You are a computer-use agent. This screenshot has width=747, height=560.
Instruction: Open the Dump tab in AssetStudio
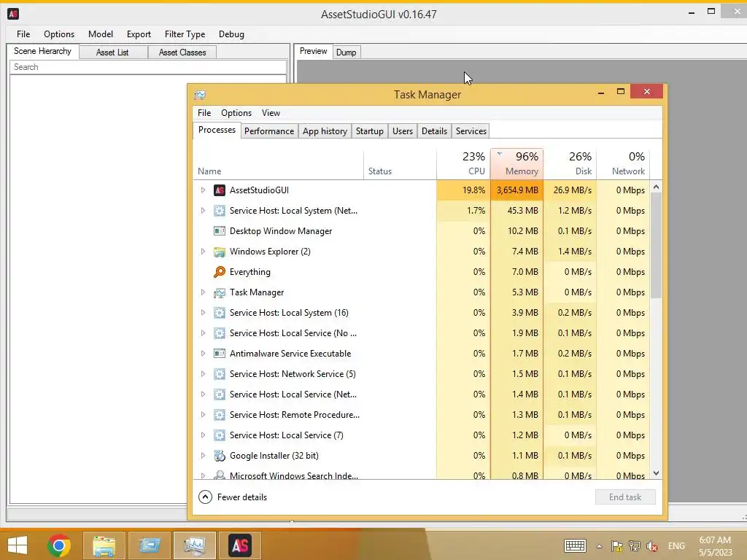click(x=347, y=52)
